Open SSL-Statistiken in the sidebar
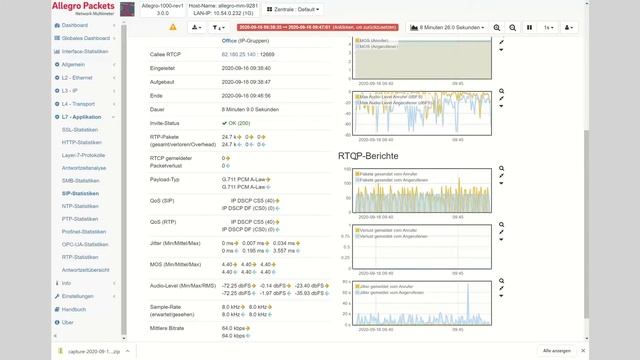 tap(80, 130)
